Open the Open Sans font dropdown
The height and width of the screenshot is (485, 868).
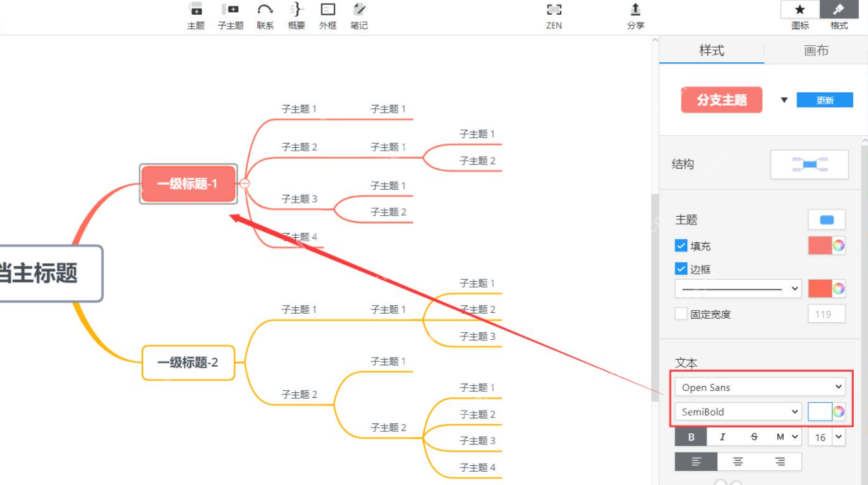click(x=760, y=387)
